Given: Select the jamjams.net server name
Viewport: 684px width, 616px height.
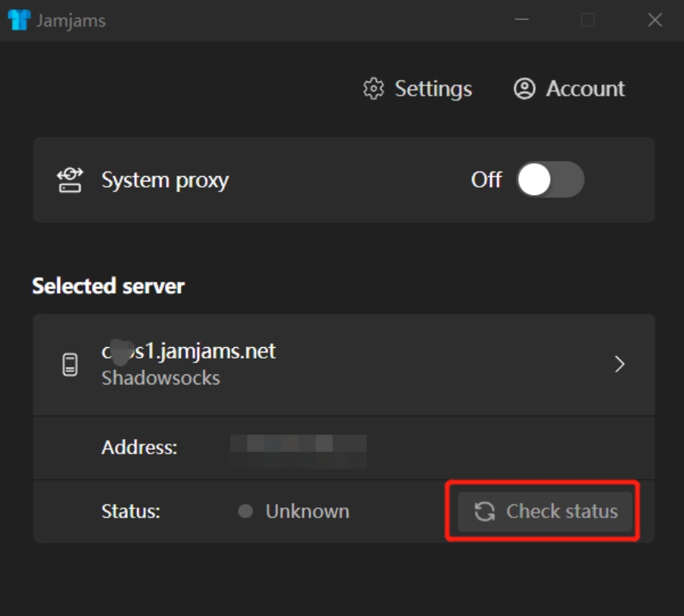Looking at the screenshot, I should pyautogui.click(x=188, y=352).
